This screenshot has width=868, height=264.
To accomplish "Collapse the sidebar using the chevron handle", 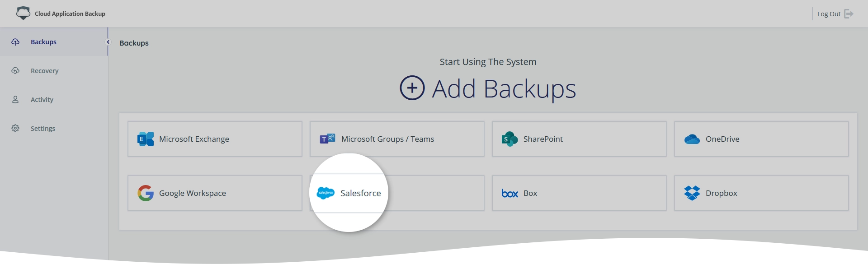I will (108, 42).
